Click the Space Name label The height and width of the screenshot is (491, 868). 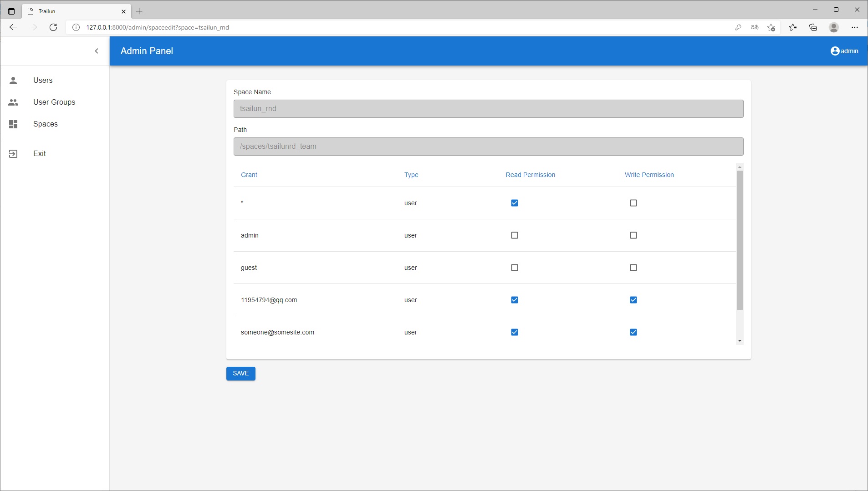[252, 92]
